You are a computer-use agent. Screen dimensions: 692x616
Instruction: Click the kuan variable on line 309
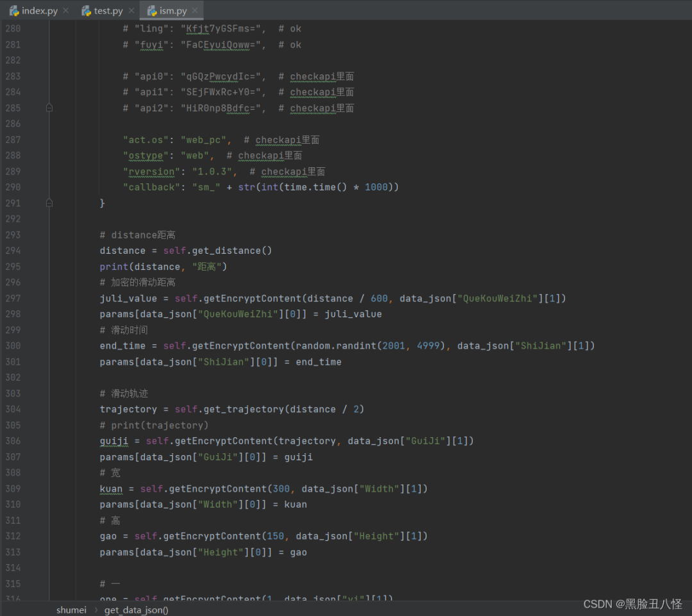111,489
